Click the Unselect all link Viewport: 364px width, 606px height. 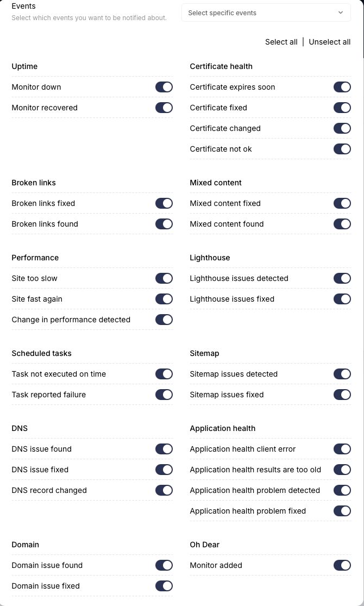coord(329,42)
